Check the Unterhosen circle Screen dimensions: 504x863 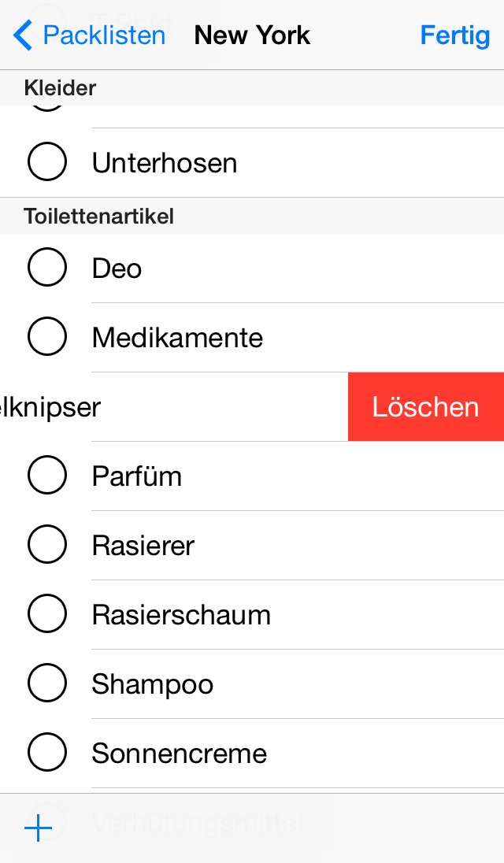click(47, 163)
